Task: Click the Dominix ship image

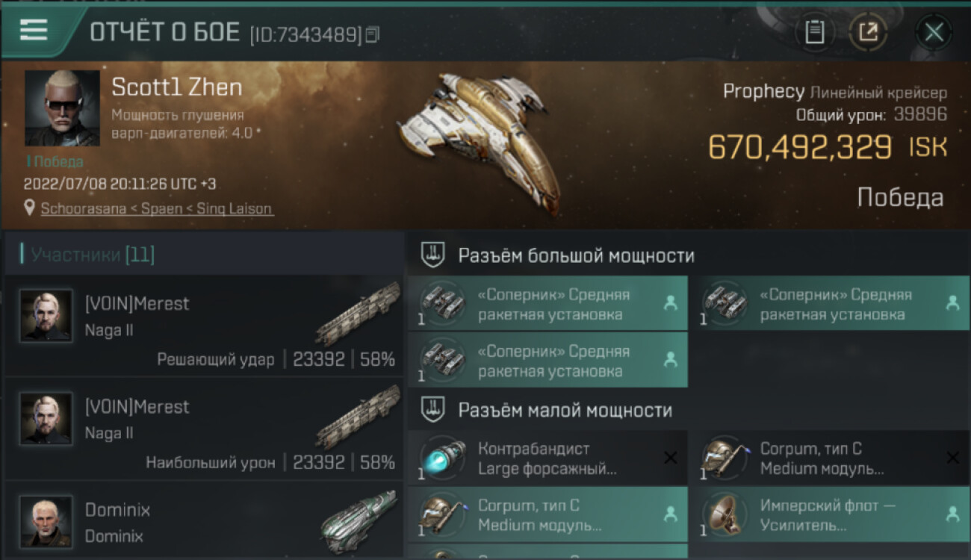Action: pos(359,517)
